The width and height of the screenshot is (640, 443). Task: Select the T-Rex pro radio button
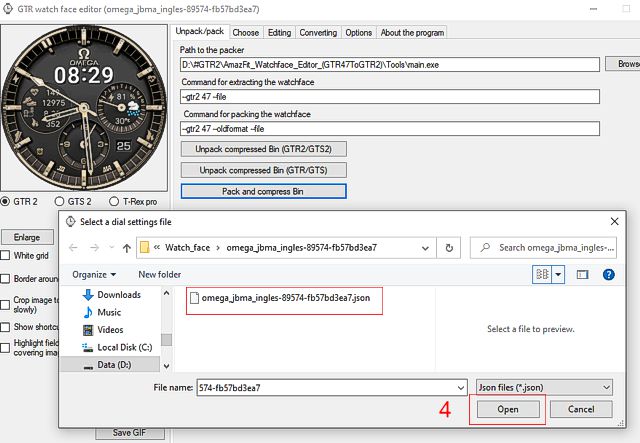[x=114, y=201]
